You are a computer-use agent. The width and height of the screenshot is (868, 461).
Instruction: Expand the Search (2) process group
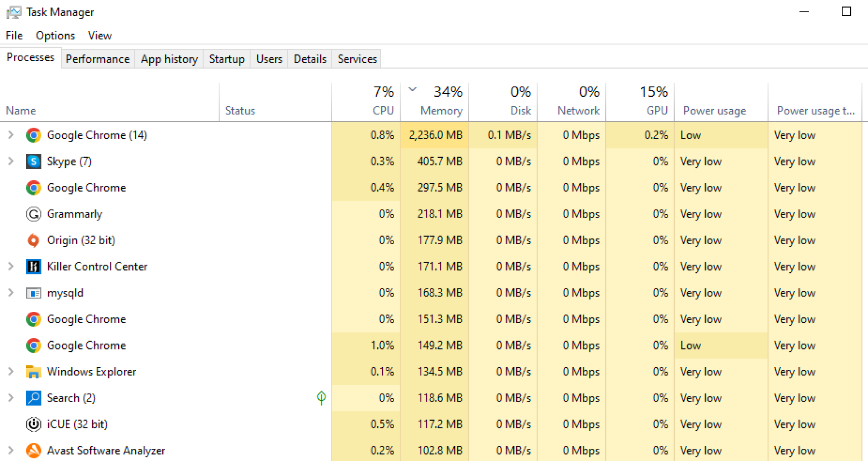tap(11, 398)
